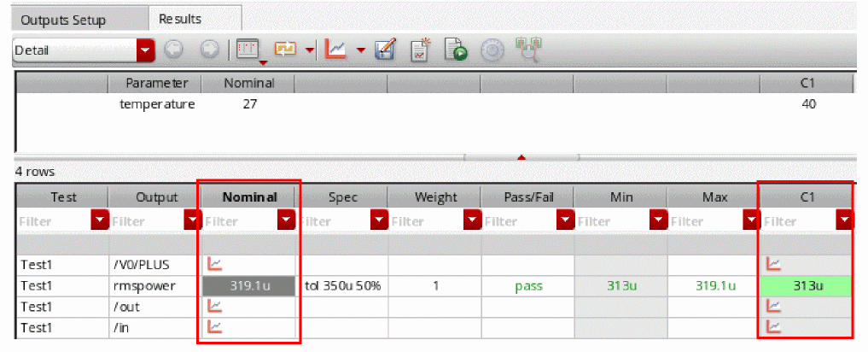Click the green 'pass' cell
Viewport: 868px width, 352px height.
coord(527,286)
